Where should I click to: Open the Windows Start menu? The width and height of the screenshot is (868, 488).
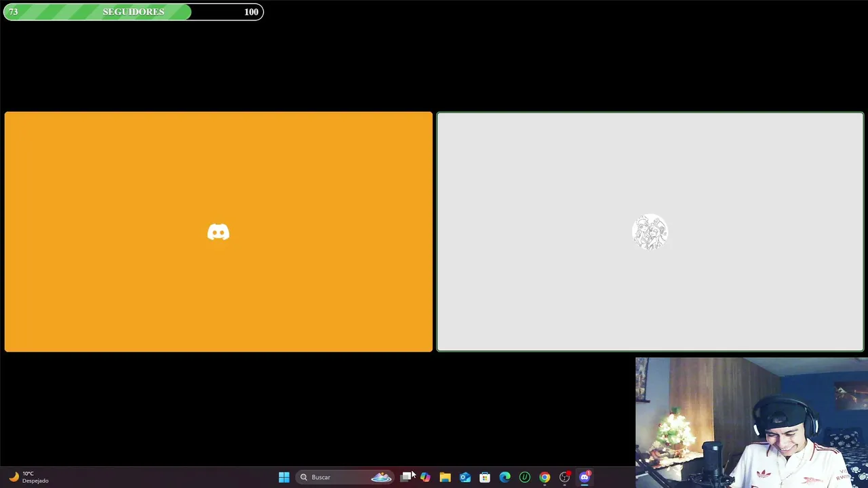pyautogui.click(x=284, y=477)
